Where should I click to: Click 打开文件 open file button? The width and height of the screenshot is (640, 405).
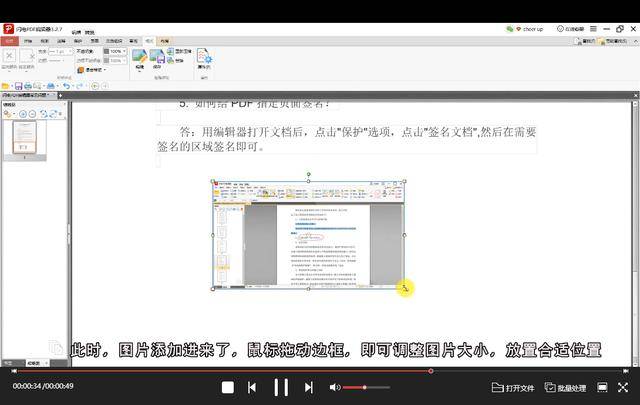513,387
